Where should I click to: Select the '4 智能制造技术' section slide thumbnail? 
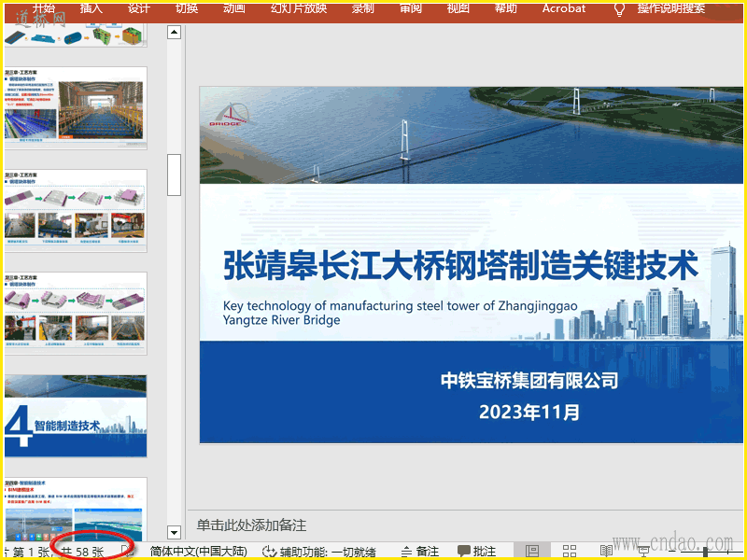tap(76, 415)
